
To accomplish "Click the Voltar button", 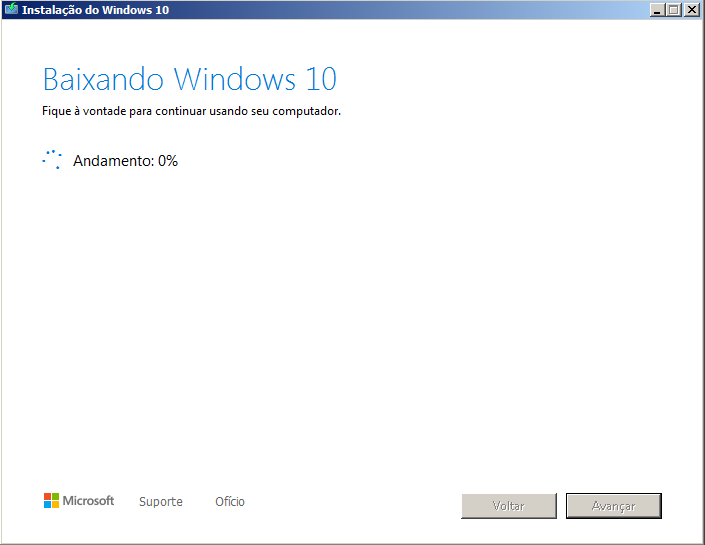I will (509, 506).
